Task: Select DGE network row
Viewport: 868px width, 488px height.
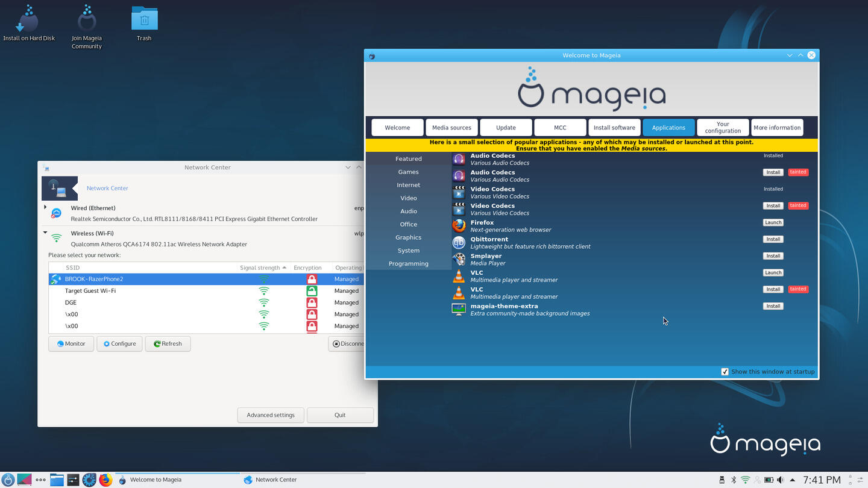Action: coord(206,302)
